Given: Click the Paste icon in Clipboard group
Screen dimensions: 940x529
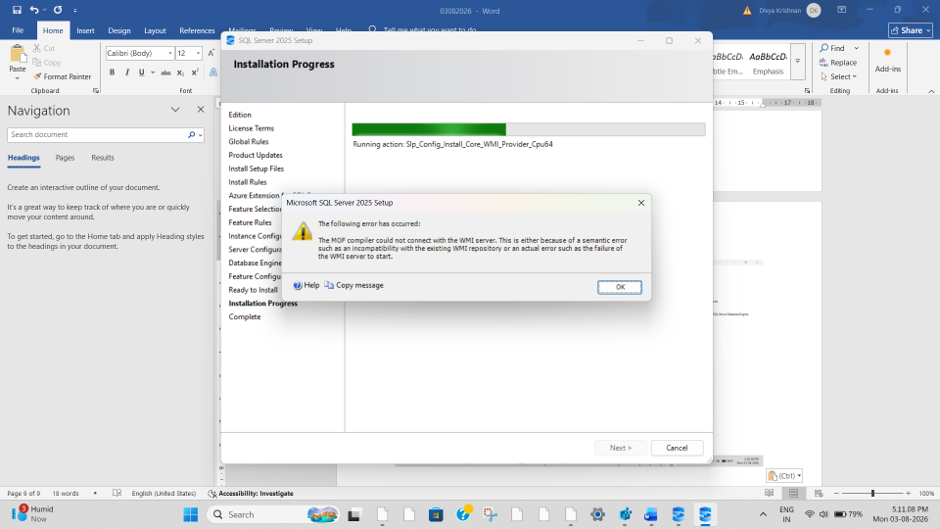Looking at the screenshot, I should pyautogui.click(x=17, y=55).
